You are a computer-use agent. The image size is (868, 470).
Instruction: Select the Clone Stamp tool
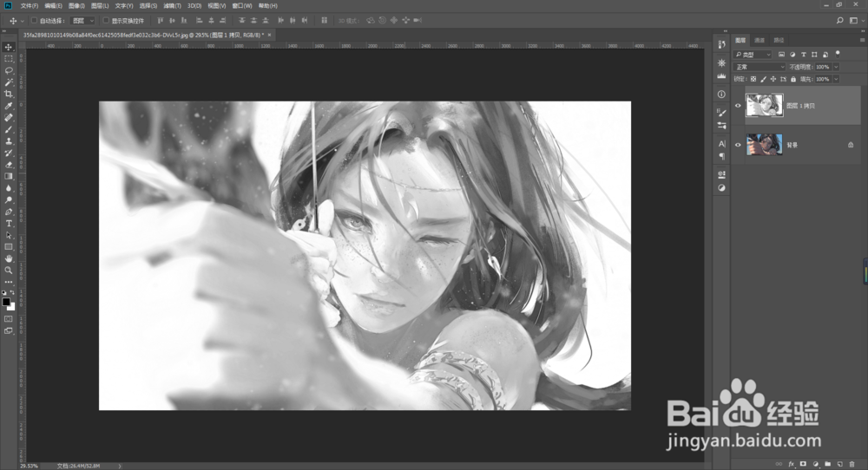tap(9, 141)
